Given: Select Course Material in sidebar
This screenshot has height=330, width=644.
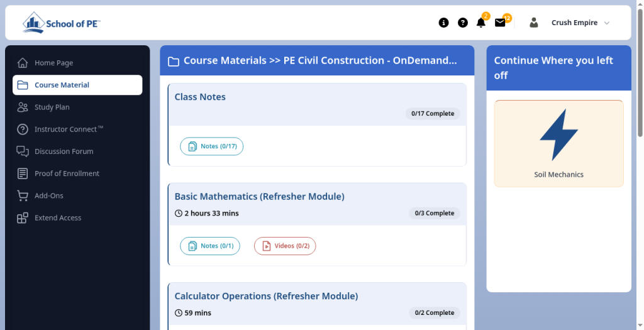Looking at the screenshot, I should 77,85.
